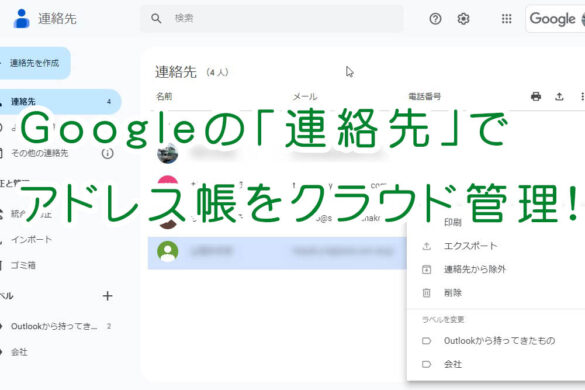This screenshot has height=390, width=585.
Task: Click the Google account button
Action: (x=555, y=18)
